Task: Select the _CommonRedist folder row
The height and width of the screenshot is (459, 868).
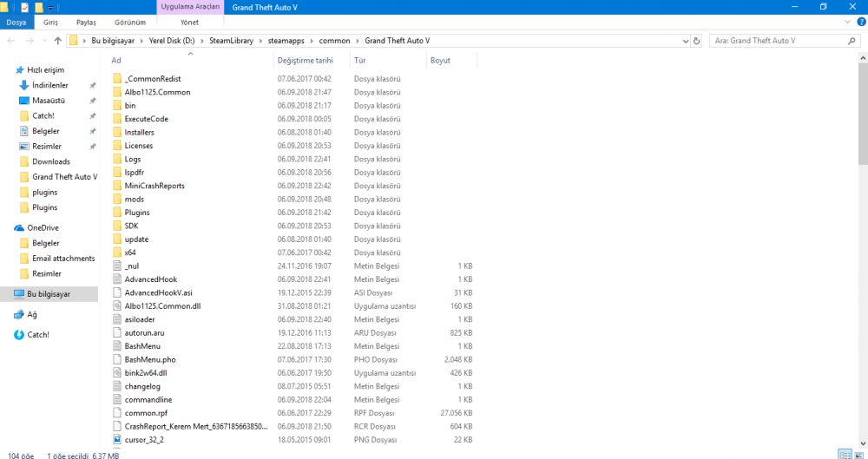Action: [293, 79]
